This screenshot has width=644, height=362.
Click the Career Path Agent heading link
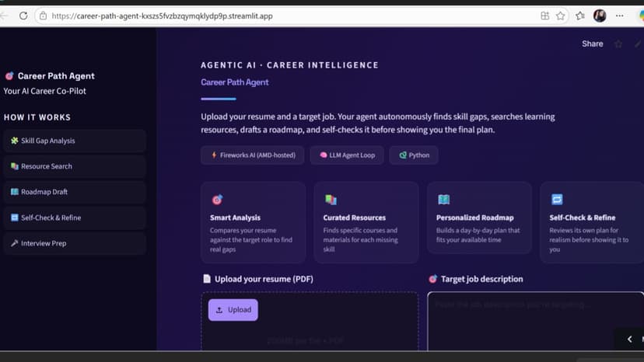click(235, 82)
